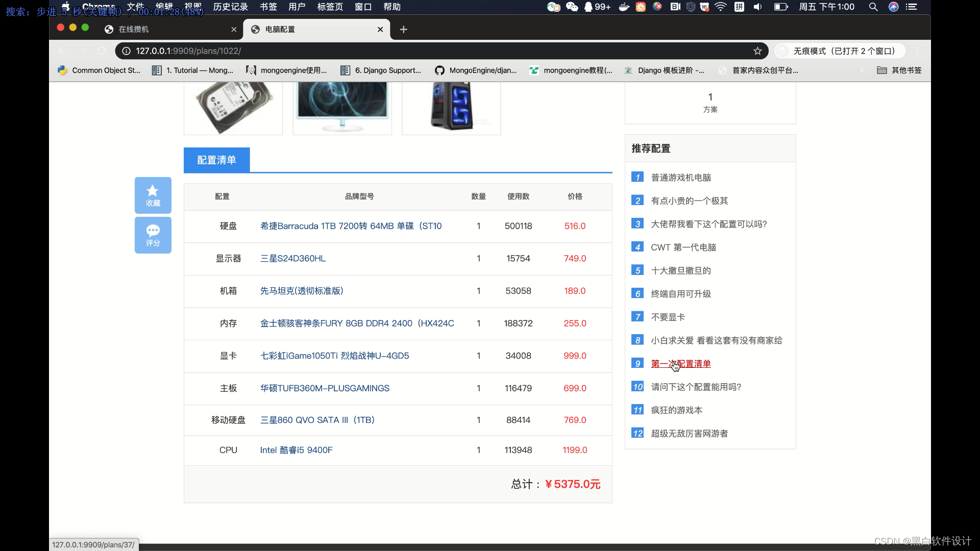Open Common Object St... bookmark

tap(99, 70)
